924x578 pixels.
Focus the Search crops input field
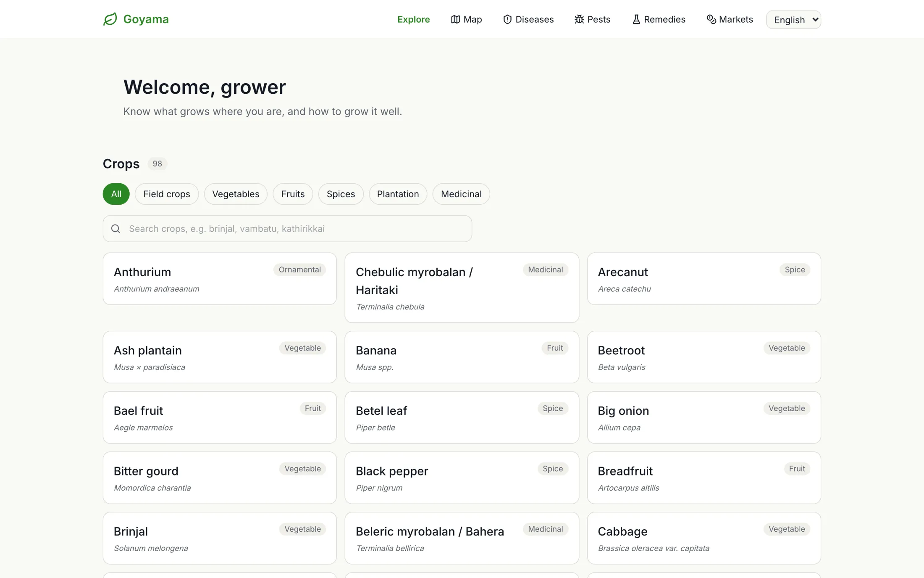click(x=287, y=229)
